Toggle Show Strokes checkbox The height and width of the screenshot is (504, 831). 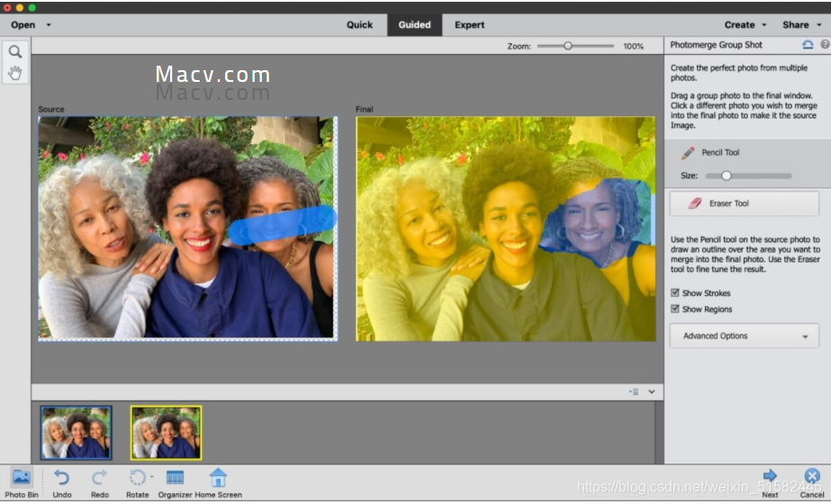pyautogui.click(x=675, y=292)
